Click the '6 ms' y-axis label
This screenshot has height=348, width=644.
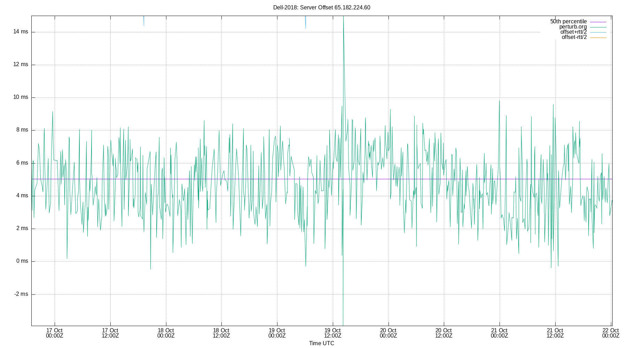[x=22, y=163]
